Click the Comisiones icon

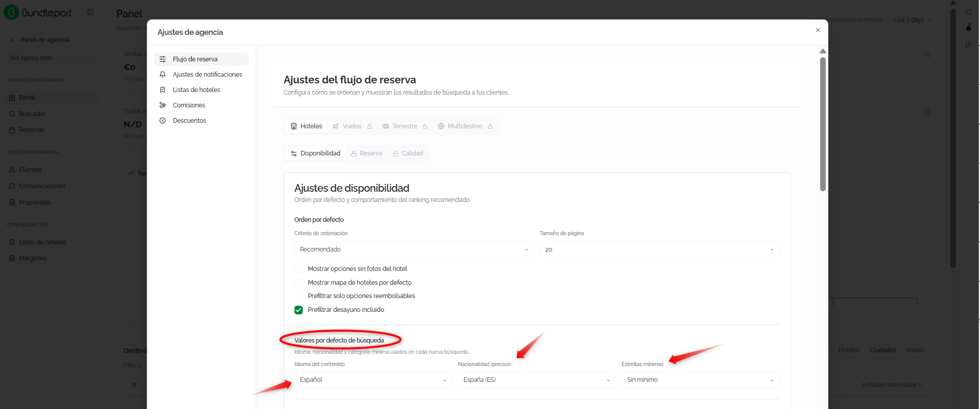coord(163,105)
